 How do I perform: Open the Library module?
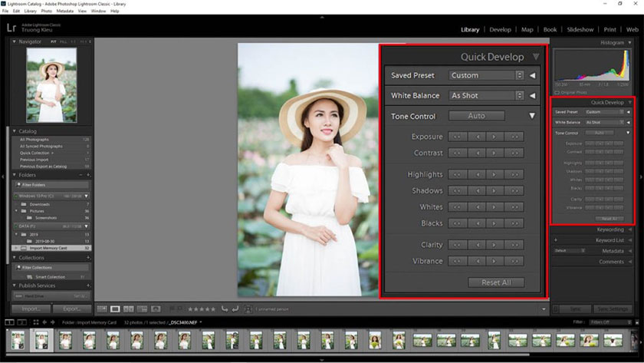[x=470, y=30]
